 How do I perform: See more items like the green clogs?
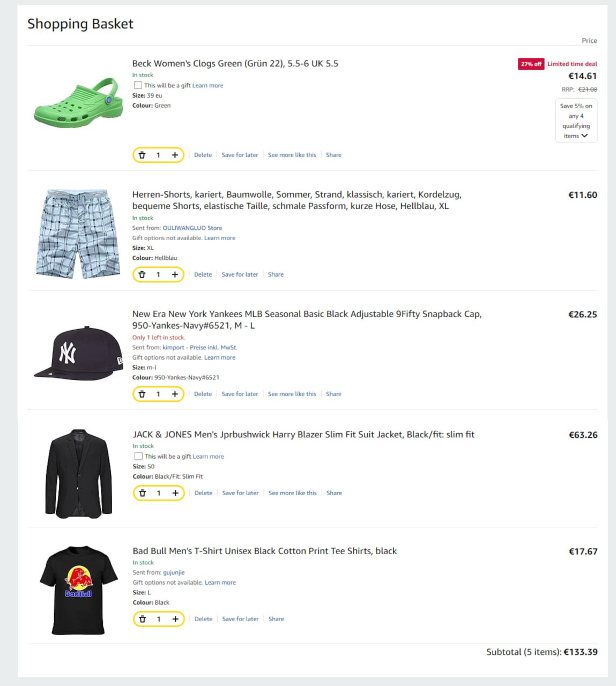coord(292,155)
